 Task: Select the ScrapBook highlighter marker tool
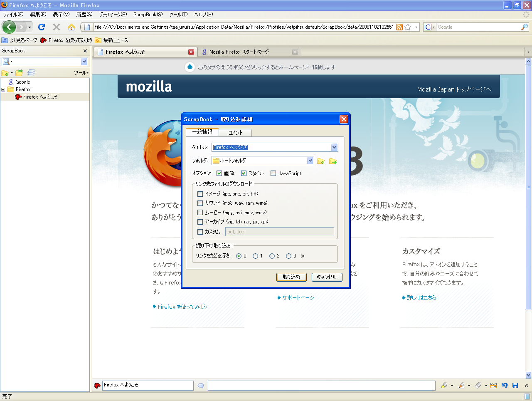point(444,386)
